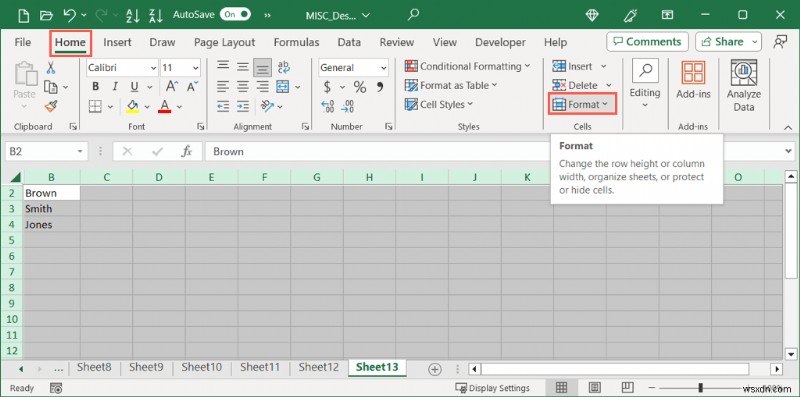Copy selection using the Copy icon
The image size is (800, 397).
(51, 87)
